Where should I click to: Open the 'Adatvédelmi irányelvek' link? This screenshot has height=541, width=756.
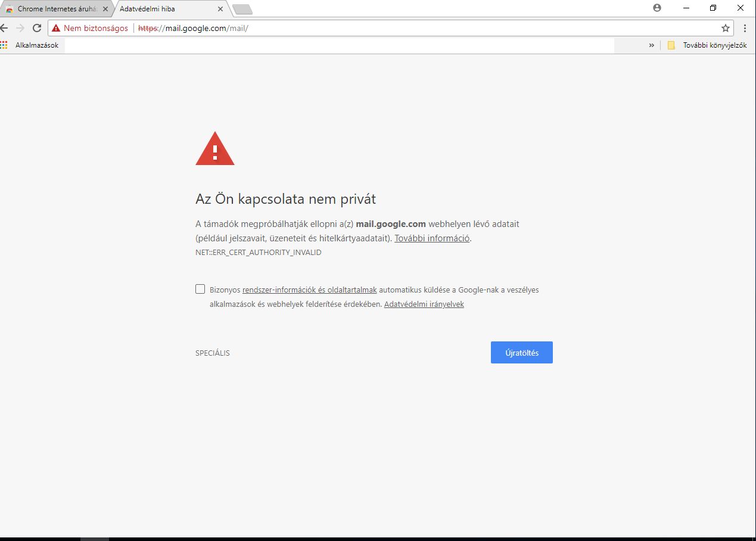point(424,304)
